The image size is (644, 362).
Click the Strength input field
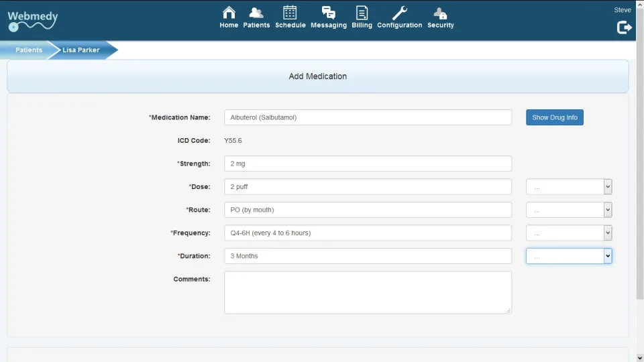368,164
